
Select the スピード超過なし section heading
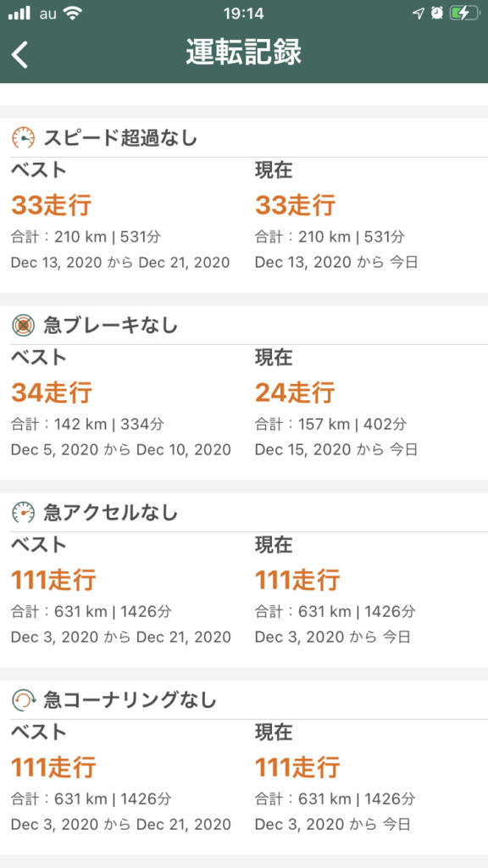120,138
